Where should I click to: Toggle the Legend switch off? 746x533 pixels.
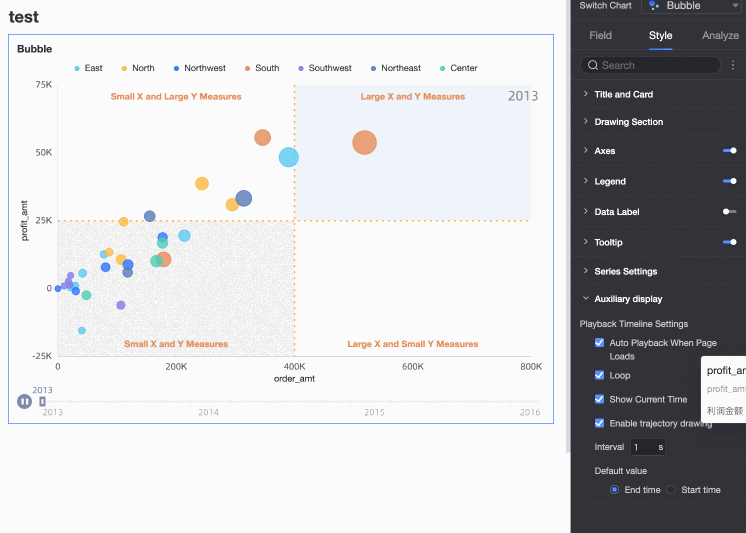pos(729,181)
